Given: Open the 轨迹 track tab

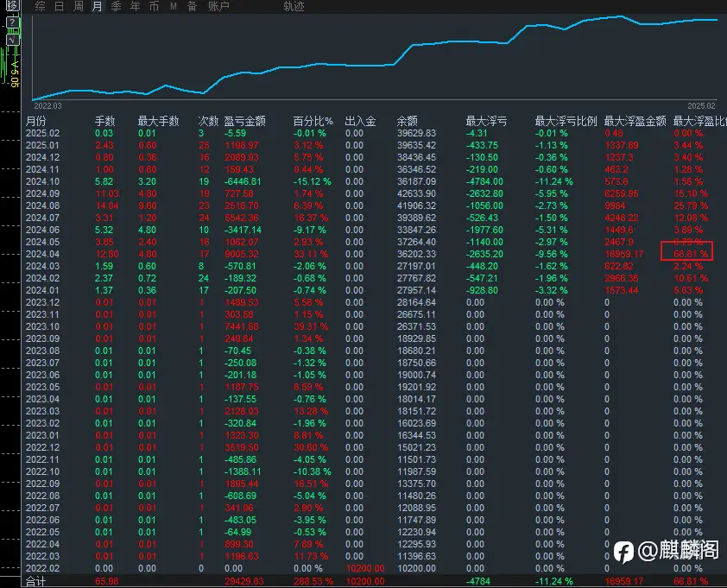Looking at the screenshot, I should coord(294,6).
